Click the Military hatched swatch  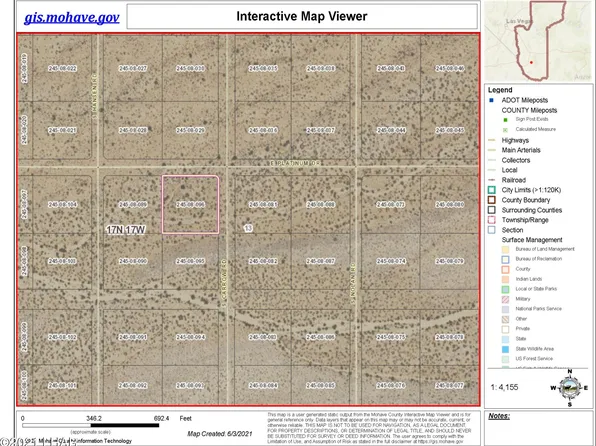point(505,299)
